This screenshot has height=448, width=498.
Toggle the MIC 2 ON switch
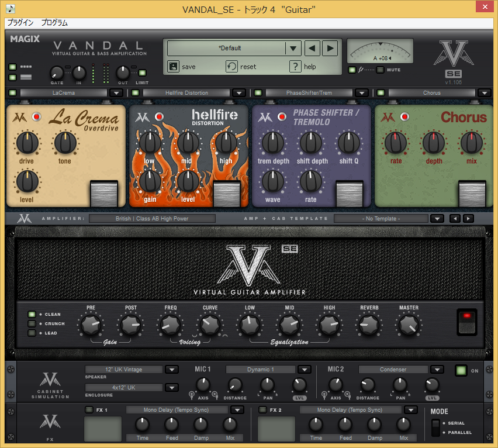(x=461, y=370)
